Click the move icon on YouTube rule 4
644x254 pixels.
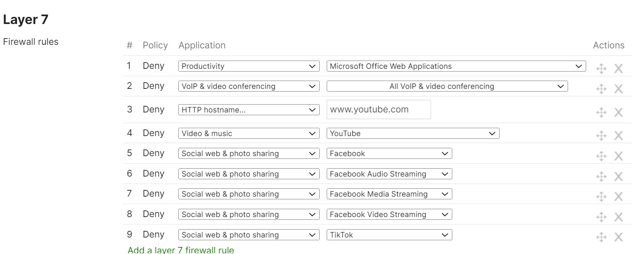click(601, 136)
